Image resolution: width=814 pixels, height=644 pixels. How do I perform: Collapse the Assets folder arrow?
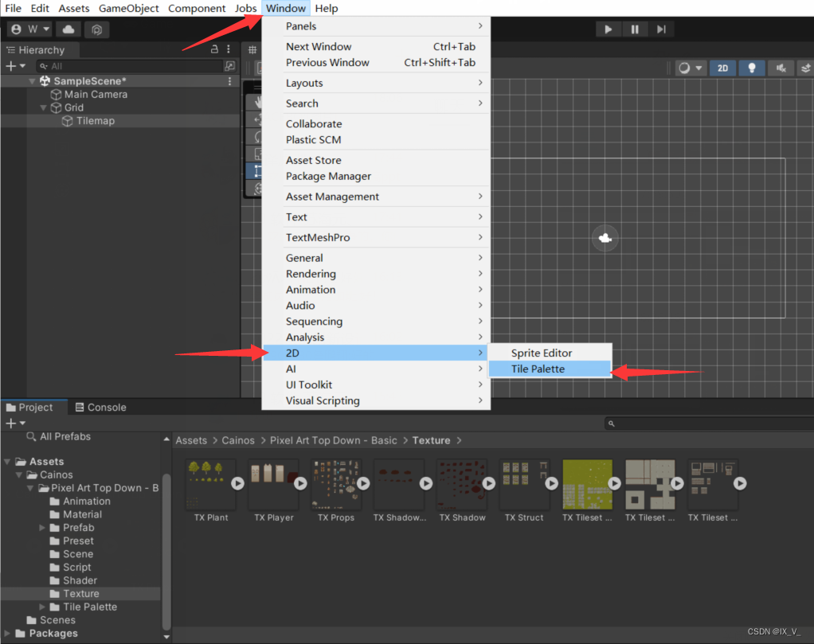coord(7,462)
